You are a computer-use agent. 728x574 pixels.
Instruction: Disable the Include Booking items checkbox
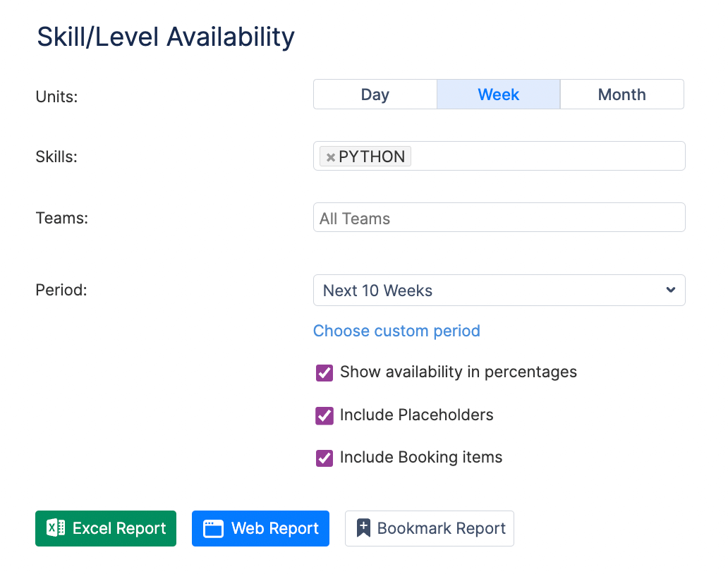click(x=324, y=458)
